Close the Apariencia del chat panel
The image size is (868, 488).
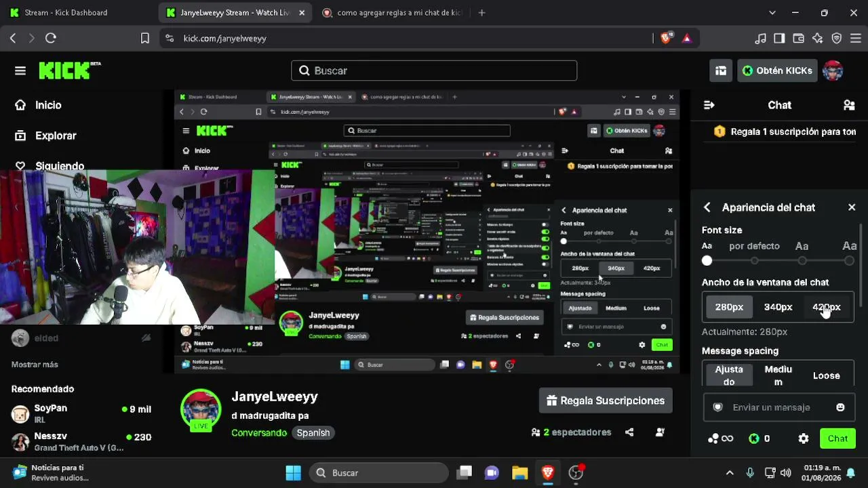point(852,207)
